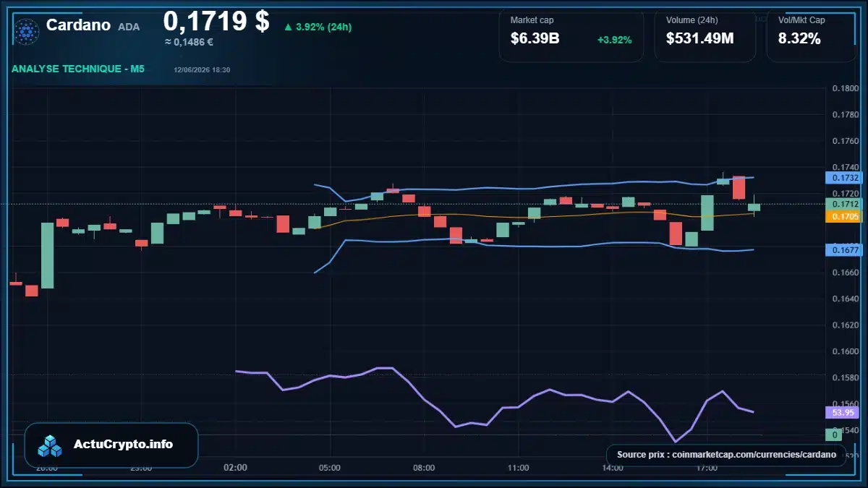The image size is (868, 488).
Task: Click the 0.1712 current price tag
Action: click(843, 205)
